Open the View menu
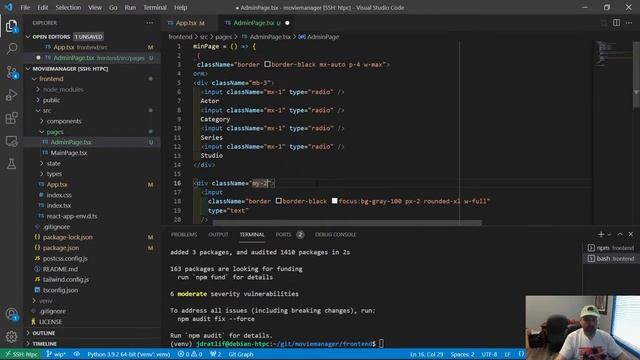The height and width of the screenshot is (360, 640). coord(95,7)
